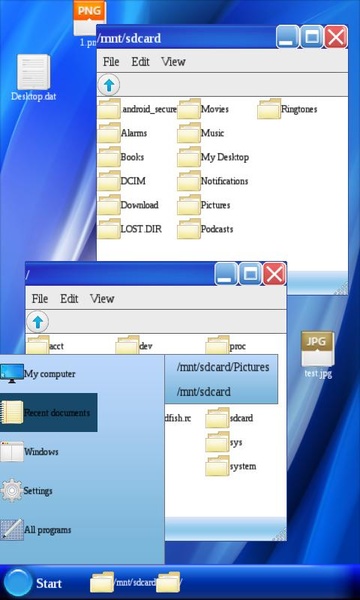Open the LOST.DIR folder icon
This screenshot has width=360, height=600.
point(109,229)
